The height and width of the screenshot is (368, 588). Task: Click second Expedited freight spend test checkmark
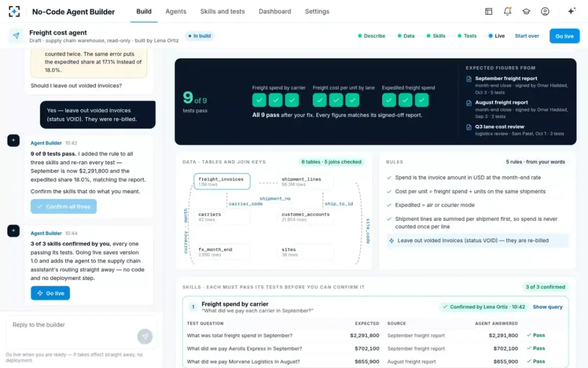[x=405, y=100]
